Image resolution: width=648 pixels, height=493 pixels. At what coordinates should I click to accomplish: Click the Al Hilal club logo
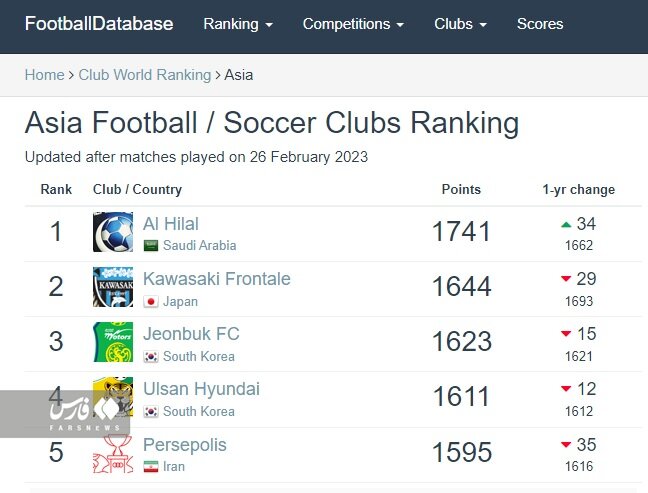coord(113,232)
